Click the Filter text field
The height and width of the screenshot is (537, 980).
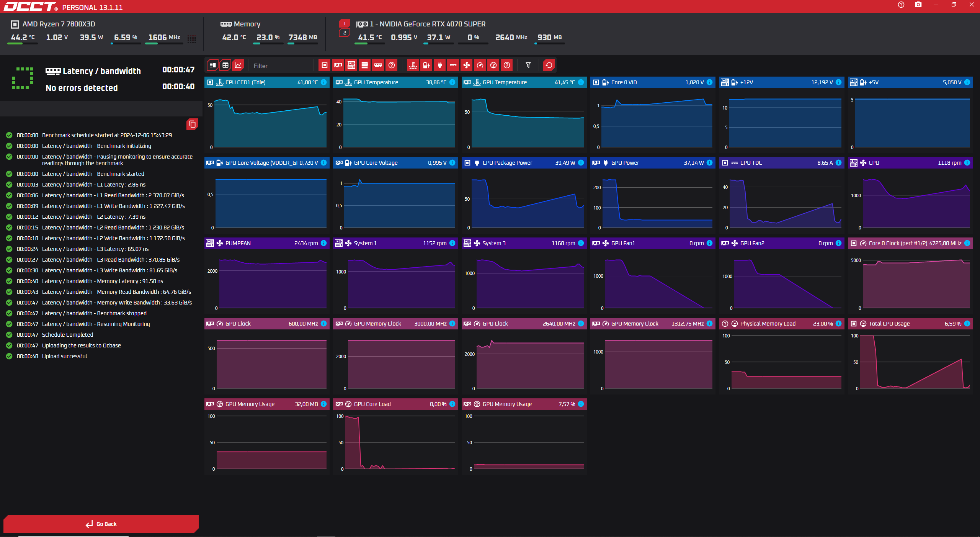point(281,66)
